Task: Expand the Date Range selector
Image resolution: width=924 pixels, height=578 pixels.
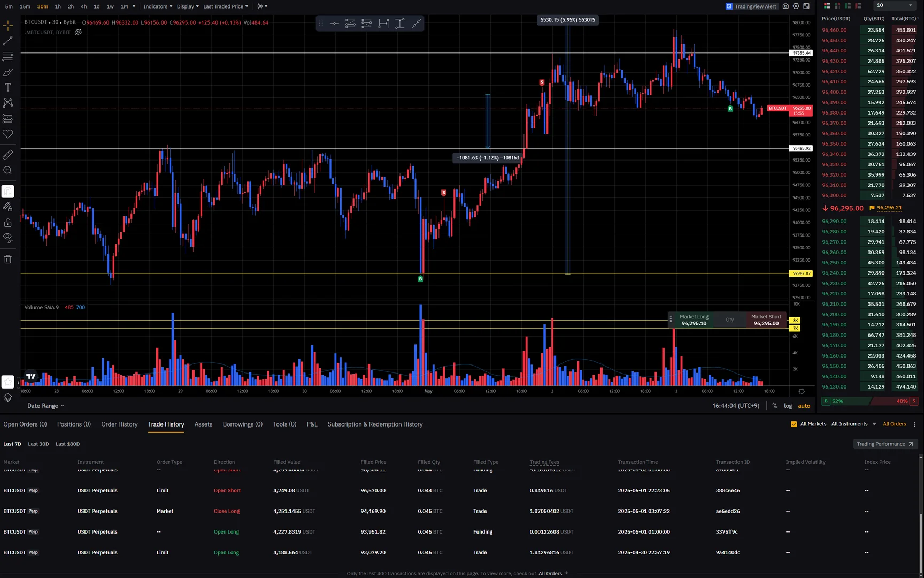Action: point(45,406)
